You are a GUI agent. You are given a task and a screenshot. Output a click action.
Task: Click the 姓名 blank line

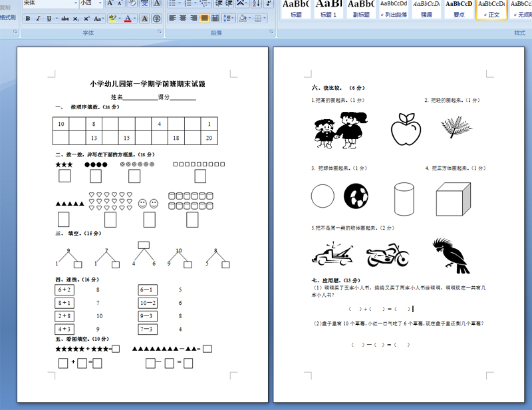[x=140, y=97]
